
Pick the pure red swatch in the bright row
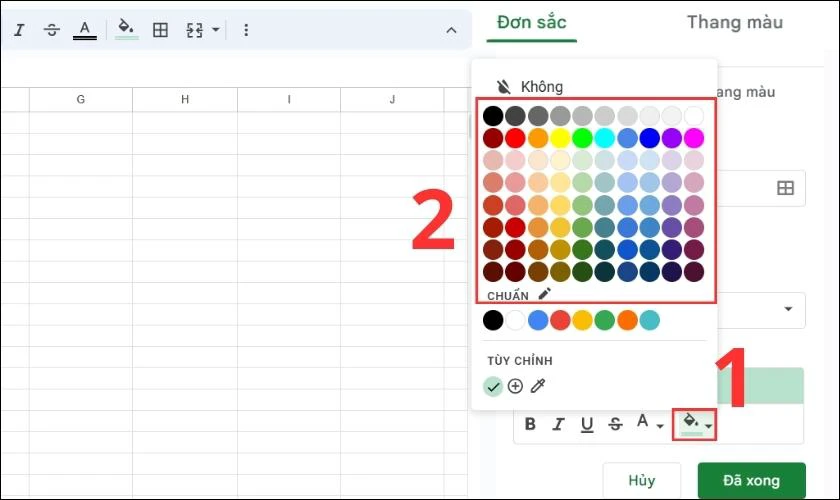[515, 138]
